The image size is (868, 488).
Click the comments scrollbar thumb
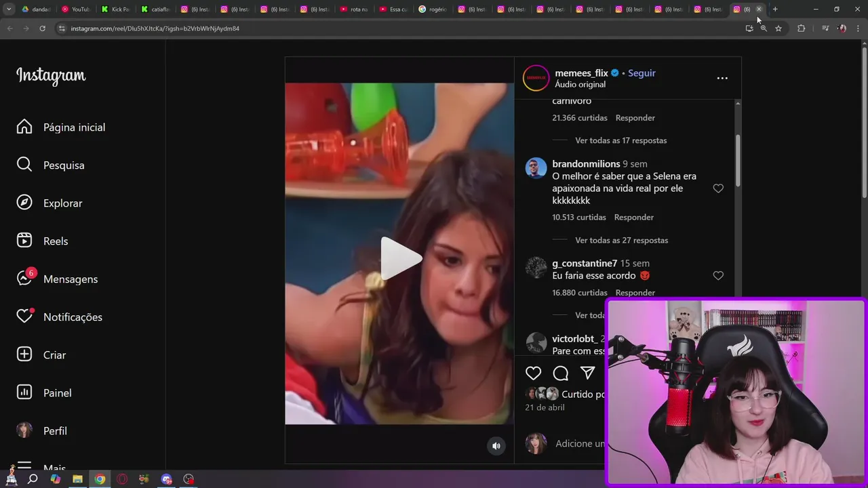[738, 159]
